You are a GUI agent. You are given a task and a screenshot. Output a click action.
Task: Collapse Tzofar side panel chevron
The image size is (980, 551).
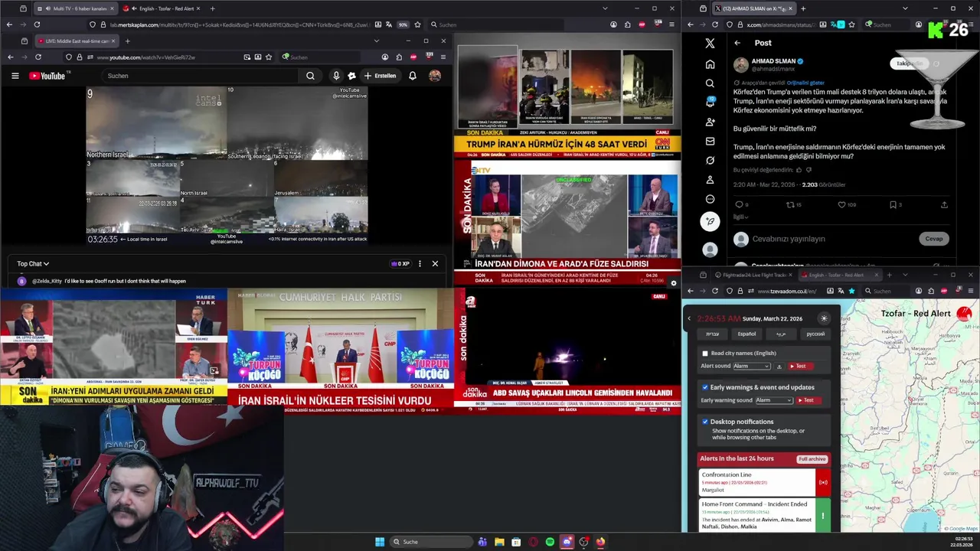689,318
